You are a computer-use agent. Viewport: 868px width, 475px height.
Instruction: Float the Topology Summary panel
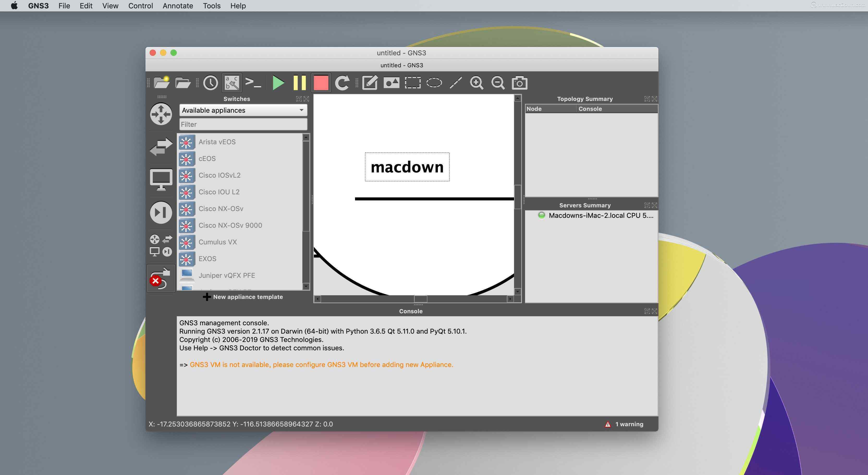(647, 99)
